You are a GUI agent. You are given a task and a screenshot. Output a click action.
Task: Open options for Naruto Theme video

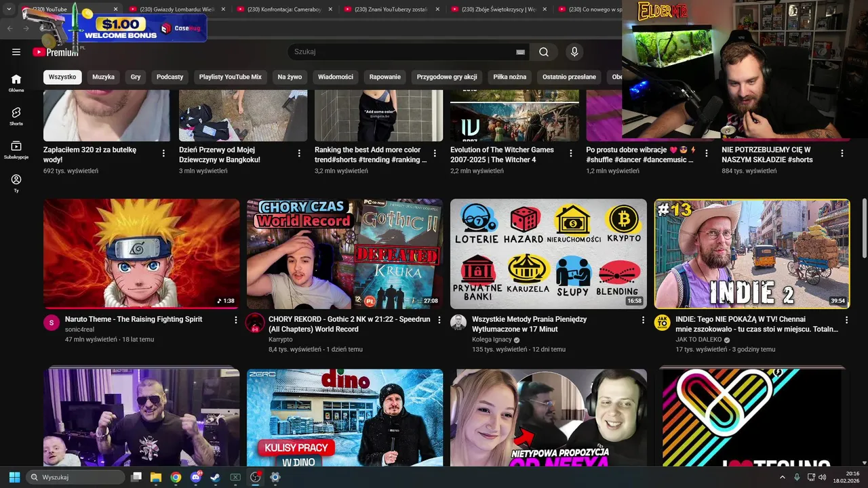[236, 320]
